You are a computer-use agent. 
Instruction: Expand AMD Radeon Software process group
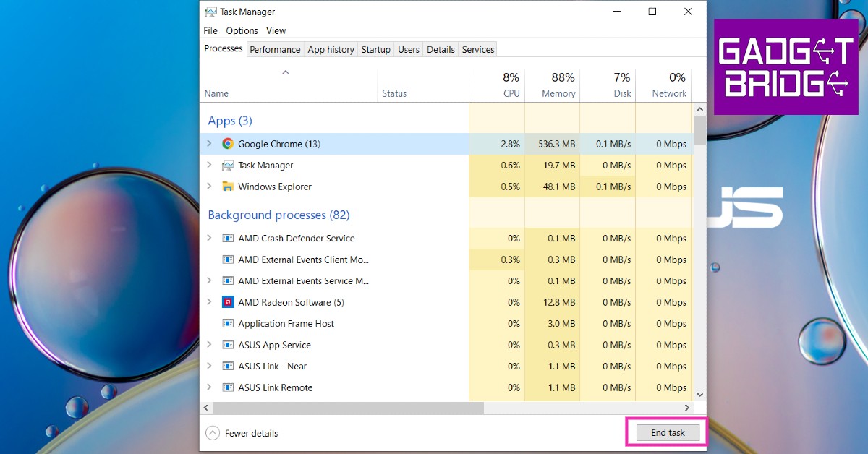209,302
